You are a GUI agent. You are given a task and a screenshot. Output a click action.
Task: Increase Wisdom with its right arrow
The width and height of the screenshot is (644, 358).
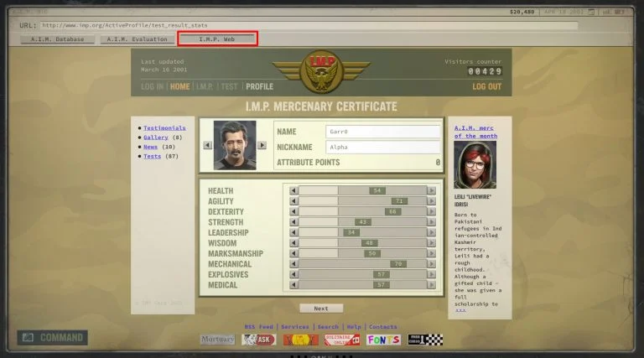pos(431,243)
